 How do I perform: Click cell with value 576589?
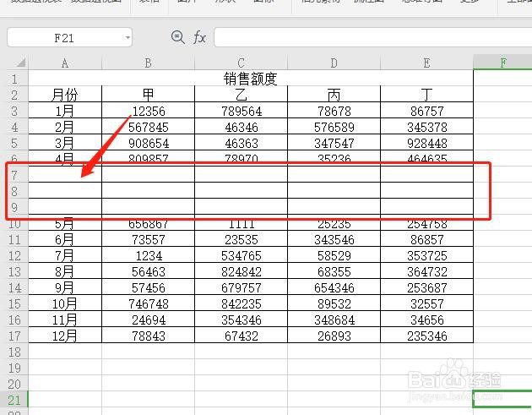pyautogui.click(x=334, y=127)
